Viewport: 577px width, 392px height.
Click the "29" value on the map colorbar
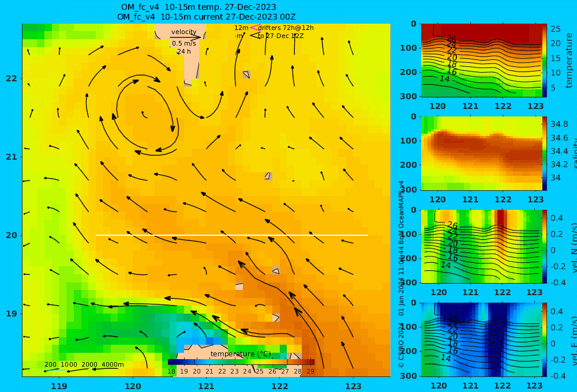[x=310, y=371]
